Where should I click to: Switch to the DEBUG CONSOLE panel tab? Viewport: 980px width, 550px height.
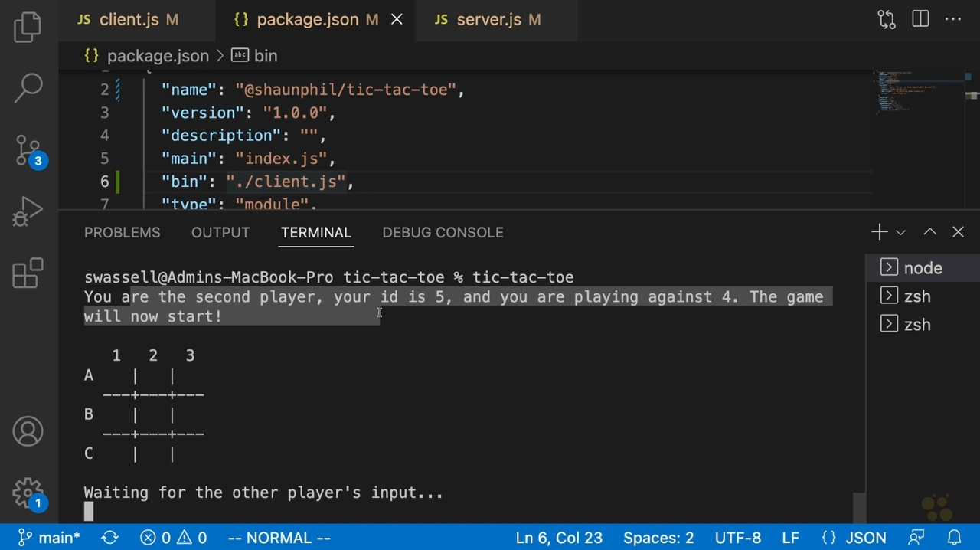(x=443, y=232)
